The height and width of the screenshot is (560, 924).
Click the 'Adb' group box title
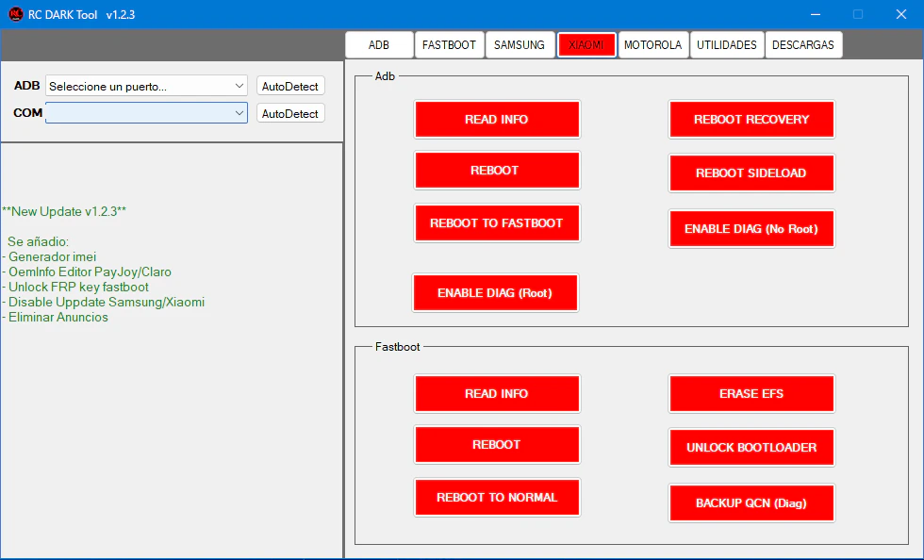(x=385, y=76)
